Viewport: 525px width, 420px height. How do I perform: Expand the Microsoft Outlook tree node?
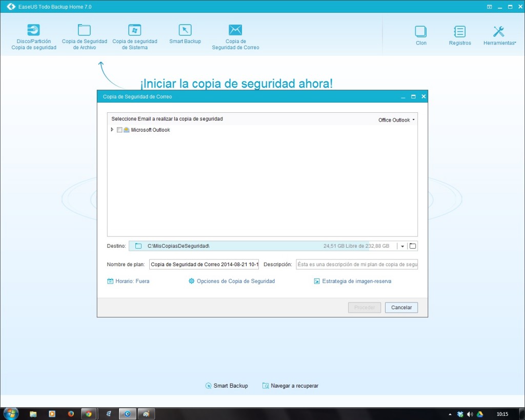112,130
